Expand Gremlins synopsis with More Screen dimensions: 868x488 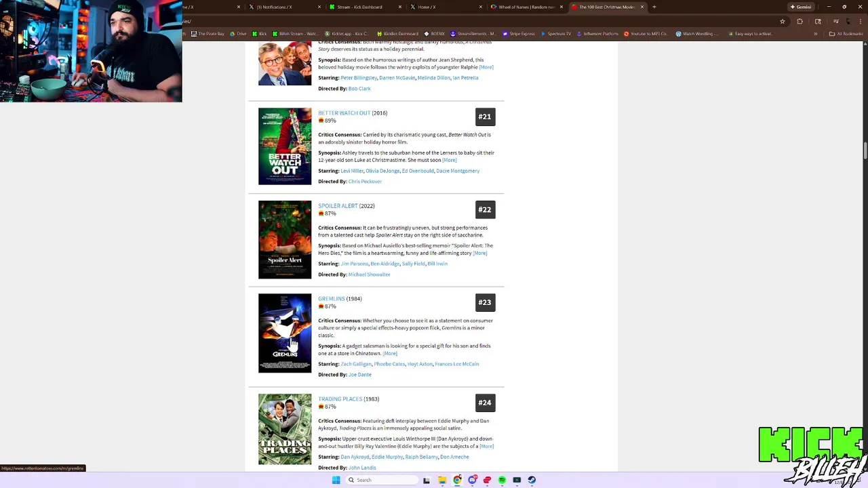[x=390, y=353]
